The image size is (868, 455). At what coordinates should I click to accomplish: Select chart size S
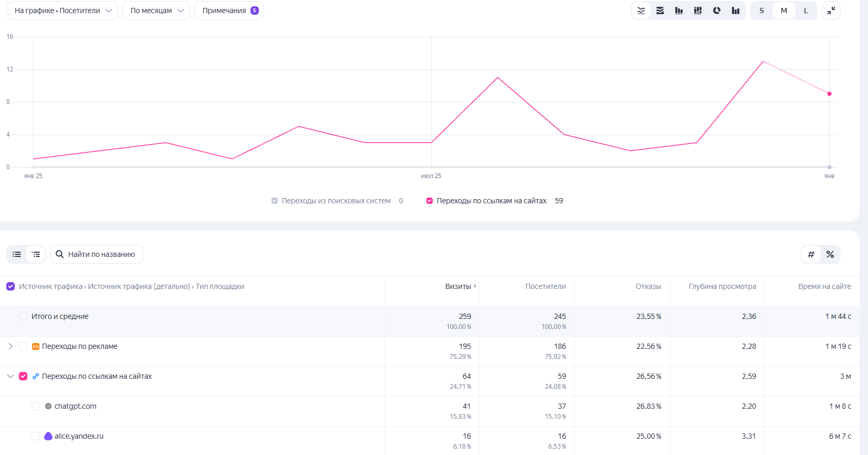pyautogui.click(x=761, y=11)
